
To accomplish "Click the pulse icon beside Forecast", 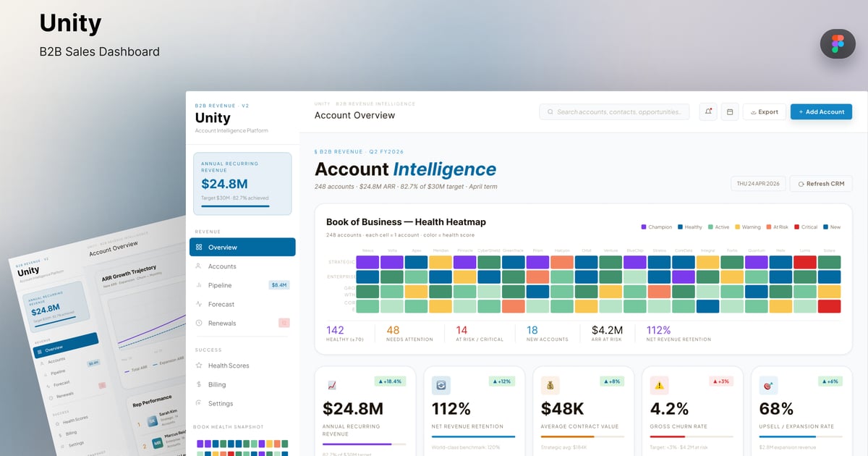I will pos(199,304).
